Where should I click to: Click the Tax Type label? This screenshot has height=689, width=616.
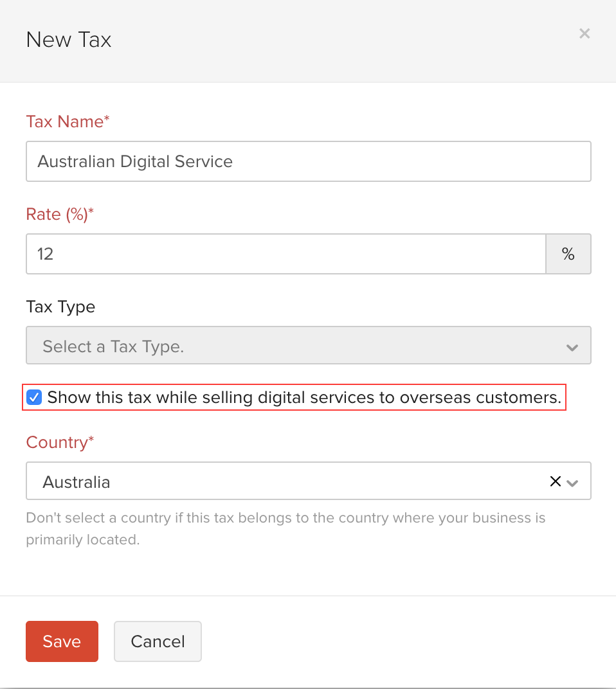click(60, 307)
